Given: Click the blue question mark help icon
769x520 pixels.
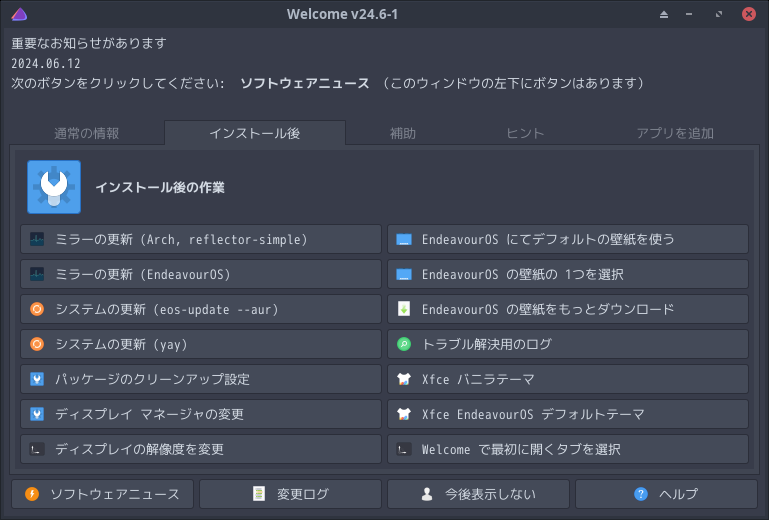Looking at the screenshot, I should [641, 494].
